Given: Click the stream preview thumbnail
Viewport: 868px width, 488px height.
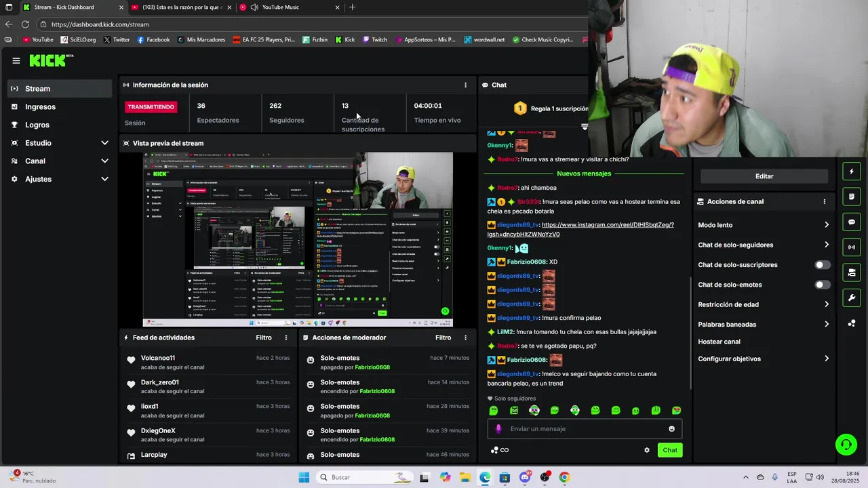Looking at the screenshot, I should [298, 239].
